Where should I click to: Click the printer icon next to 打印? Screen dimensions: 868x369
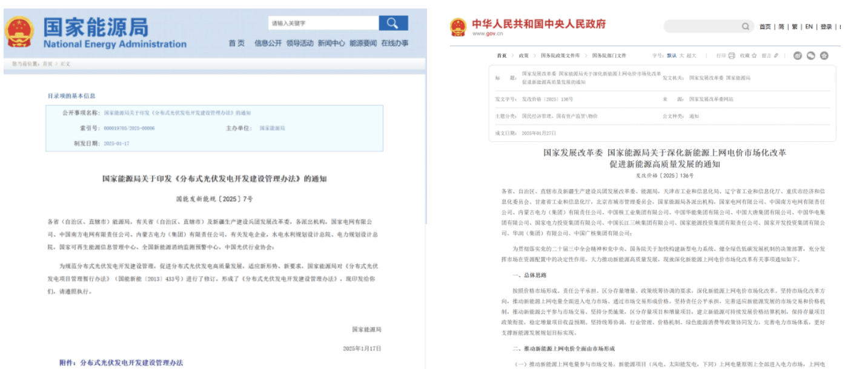coord(732,55)
